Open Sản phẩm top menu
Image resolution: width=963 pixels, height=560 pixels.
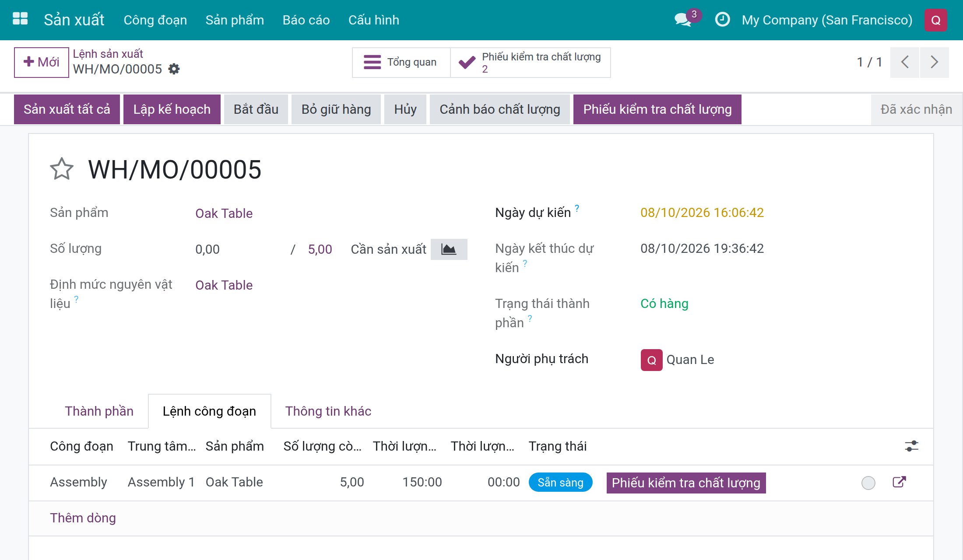235,20
